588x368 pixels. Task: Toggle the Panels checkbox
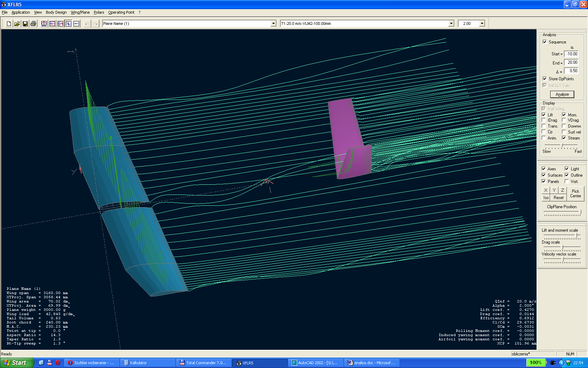click(x=544, y=181)
